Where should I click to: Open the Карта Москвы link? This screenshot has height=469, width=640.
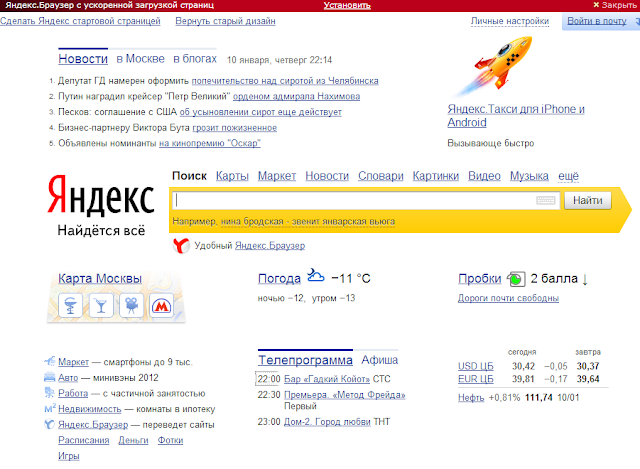[x=100, y=279]
